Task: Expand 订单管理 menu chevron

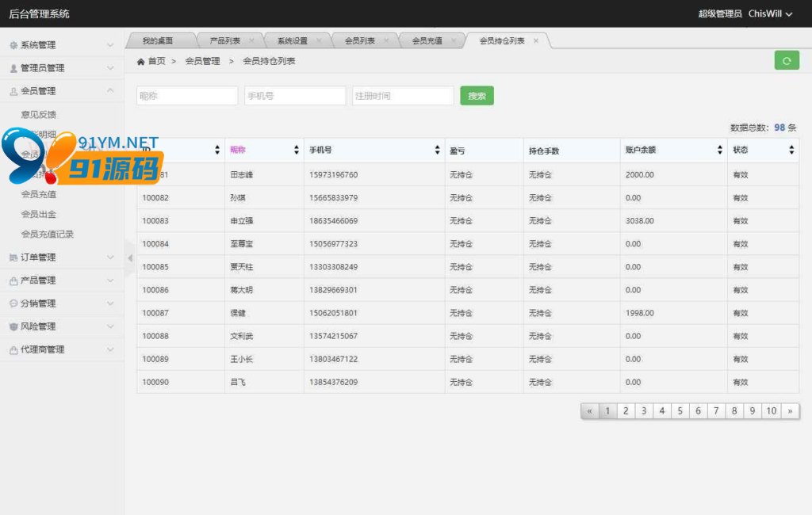Action: tap(110, 257)
